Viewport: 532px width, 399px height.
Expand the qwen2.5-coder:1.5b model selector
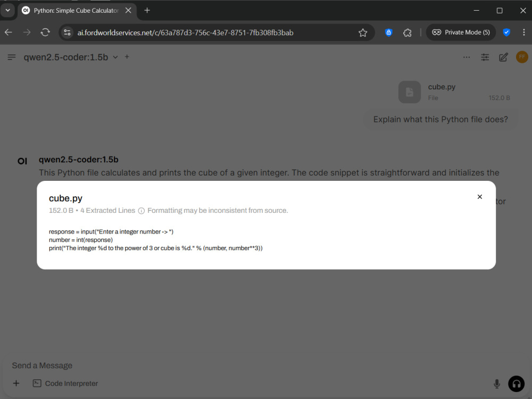[71, 57]
